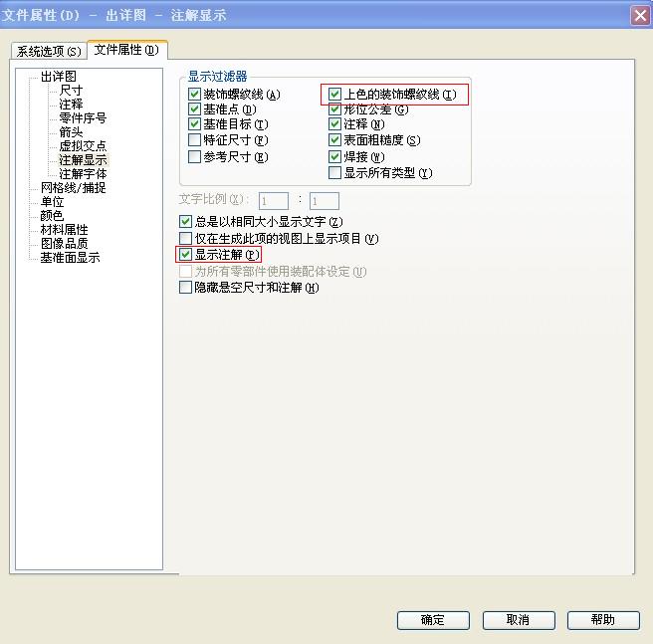Image resolution: width=653 pixels, height=644 pixels.
Task: Open 尺寸 settings in tree
Action: [71, 90]
